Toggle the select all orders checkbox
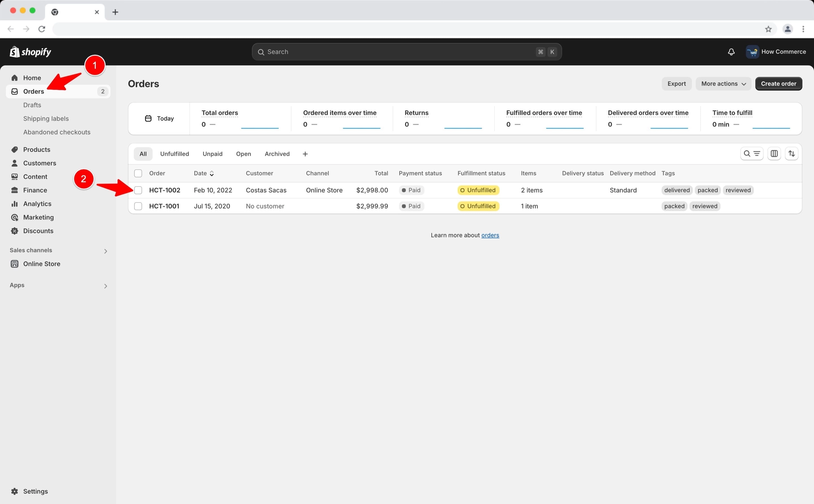The image size is (814, 504). point(138,173)
